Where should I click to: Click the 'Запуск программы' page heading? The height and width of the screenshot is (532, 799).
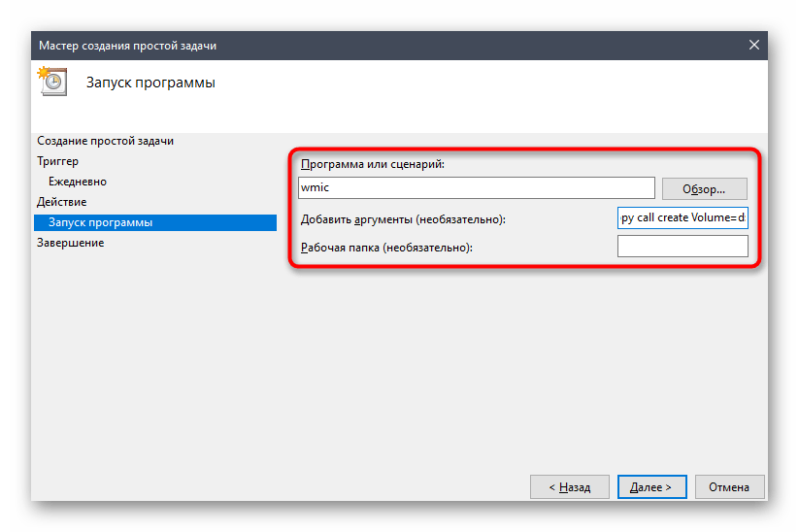(x=150, y=83)
